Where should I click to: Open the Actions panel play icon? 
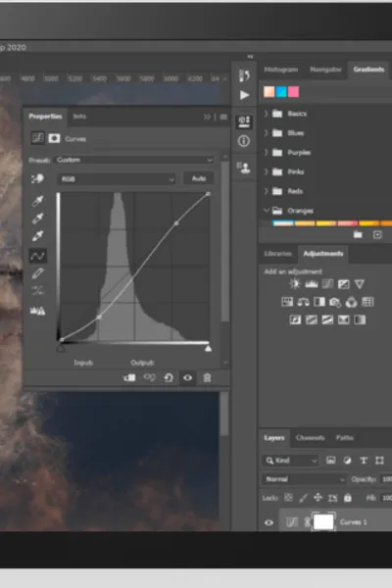coord(244,95)
